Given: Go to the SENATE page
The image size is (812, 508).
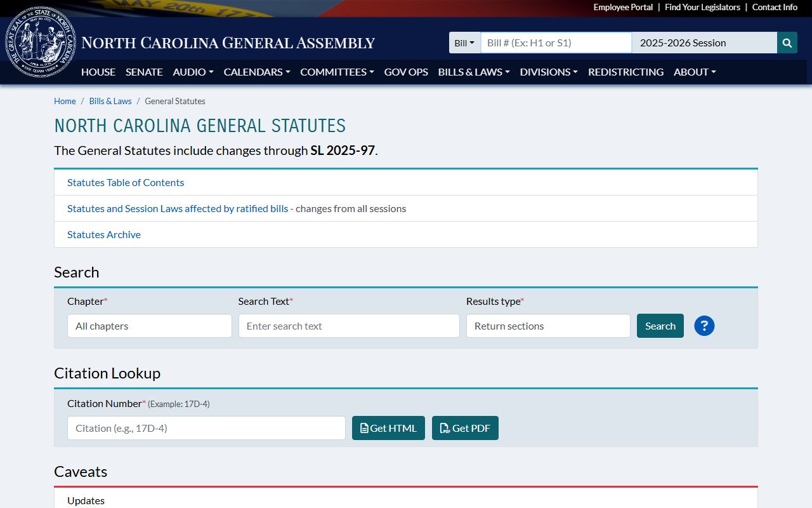Looking at the screenshot, I should (144, 72).
